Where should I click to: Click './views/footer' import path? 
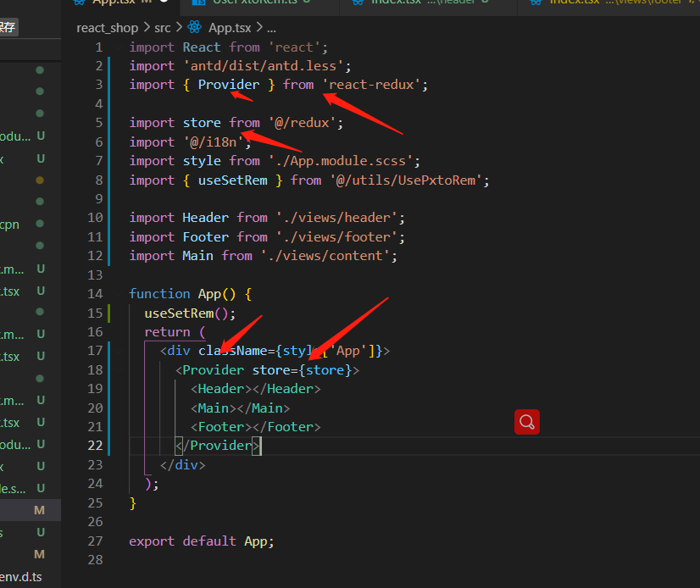(336, 236)
